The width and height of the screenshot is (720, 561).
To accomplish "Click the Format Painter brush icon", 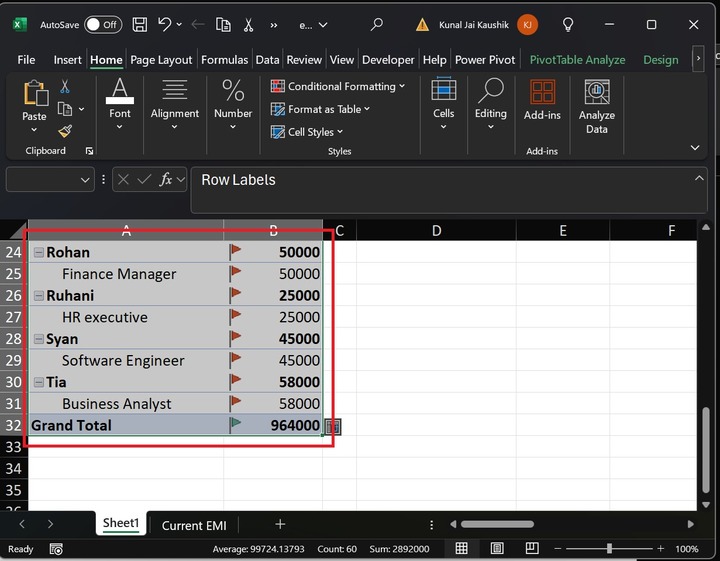I will [65, 131].
